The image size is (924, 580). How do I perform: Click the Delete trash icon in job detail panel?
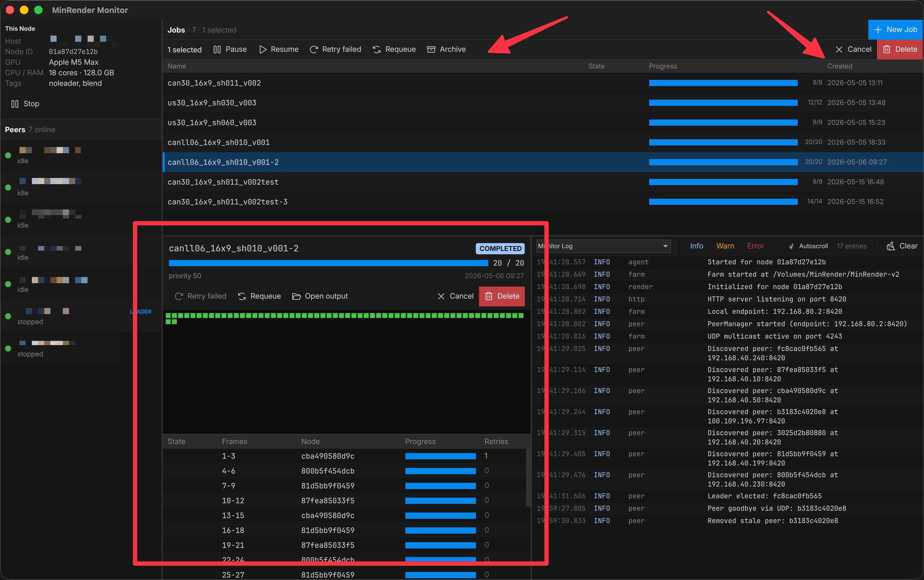[489, 296]
